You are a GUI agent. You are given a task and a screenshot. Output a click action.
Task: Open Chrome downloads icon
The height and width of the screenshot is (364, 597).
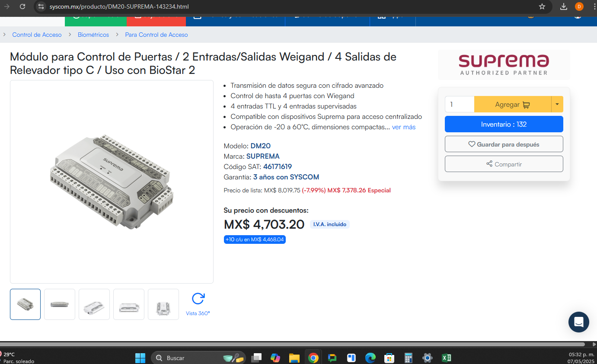564,6
